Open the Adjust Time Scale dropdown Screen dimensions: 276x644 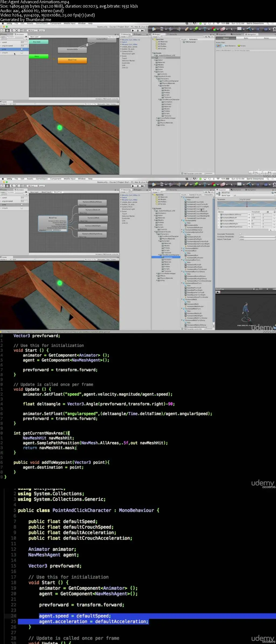coord(257,239)
